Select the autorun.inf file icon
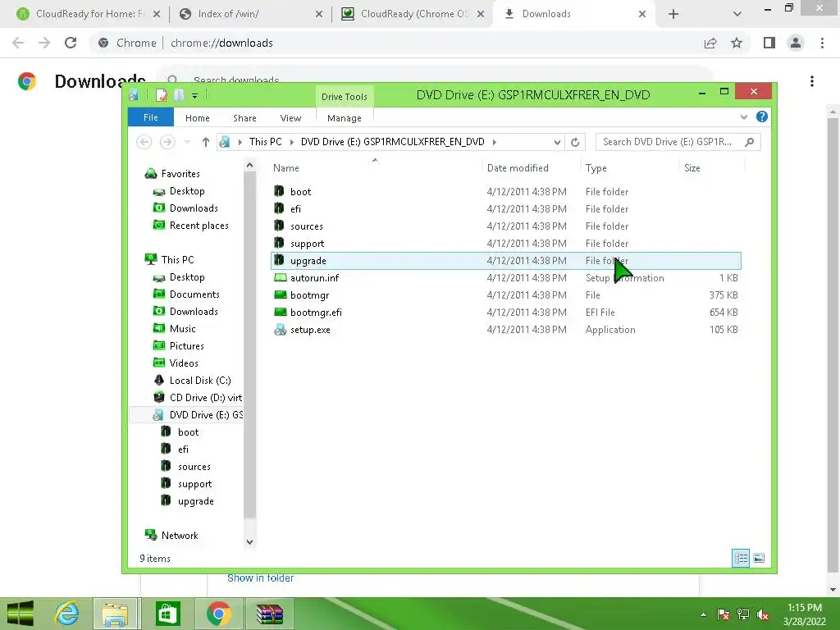 tap(281, 277)
